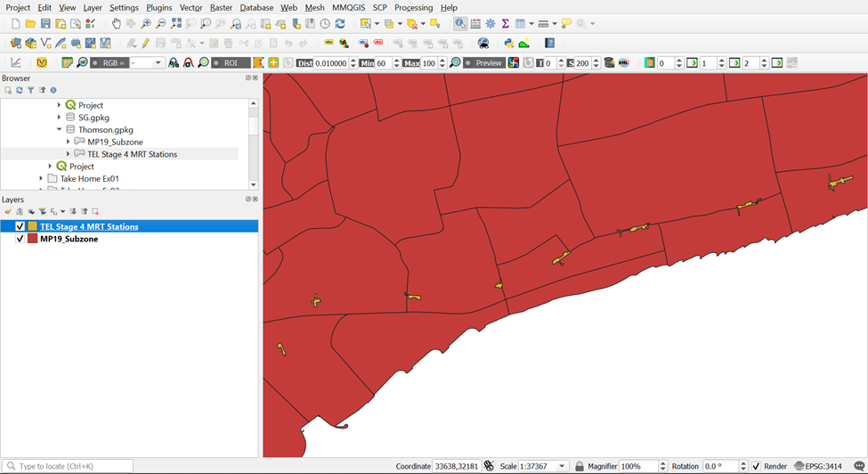The width and height of the screenshot is (868, 474).
Task: Click the SCP Preview button
Action: coord(484,63)
